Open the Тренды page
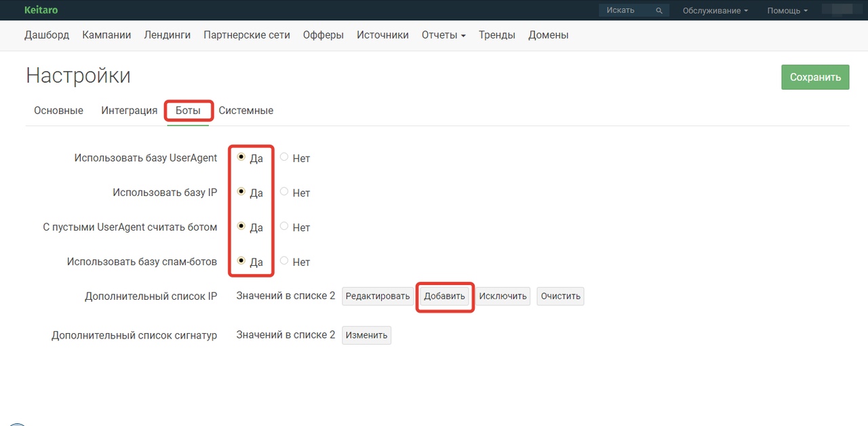 pyautogui.click(x=497, y=35)
